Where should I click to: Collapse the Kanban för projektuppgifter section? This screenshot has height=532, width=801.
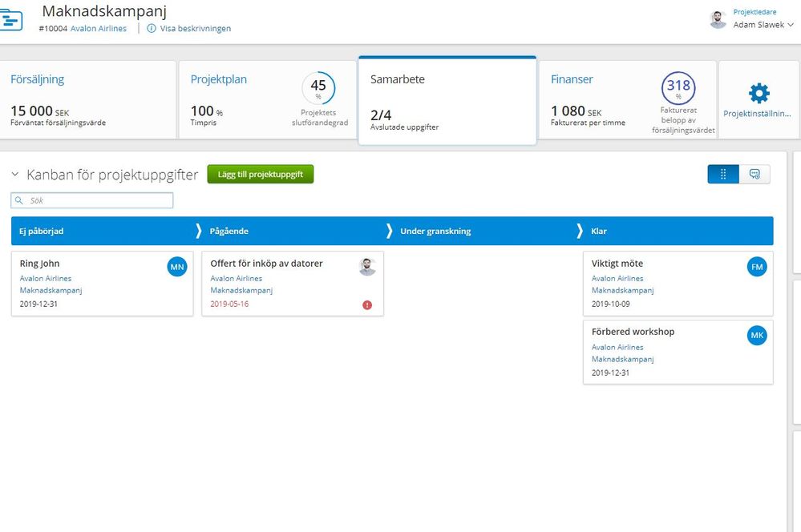(15, 175)
